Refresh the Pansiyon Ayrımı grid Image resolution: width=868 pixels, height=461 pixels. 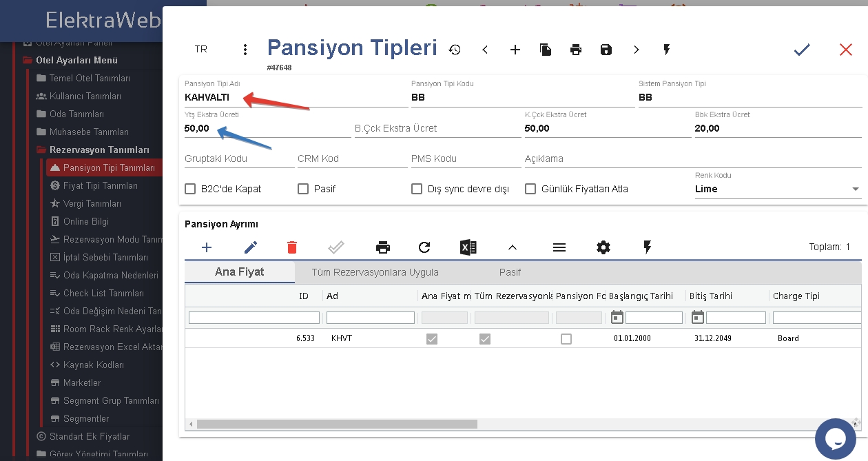[424, 247]
